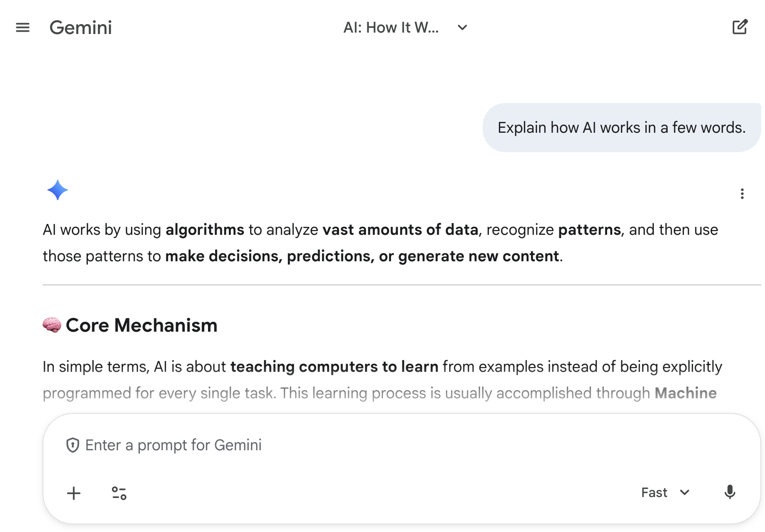Image resolution: width=765 pixels, height=532 pixels.
Task: Click the plus icon to add files
Action: click(74, 493)
